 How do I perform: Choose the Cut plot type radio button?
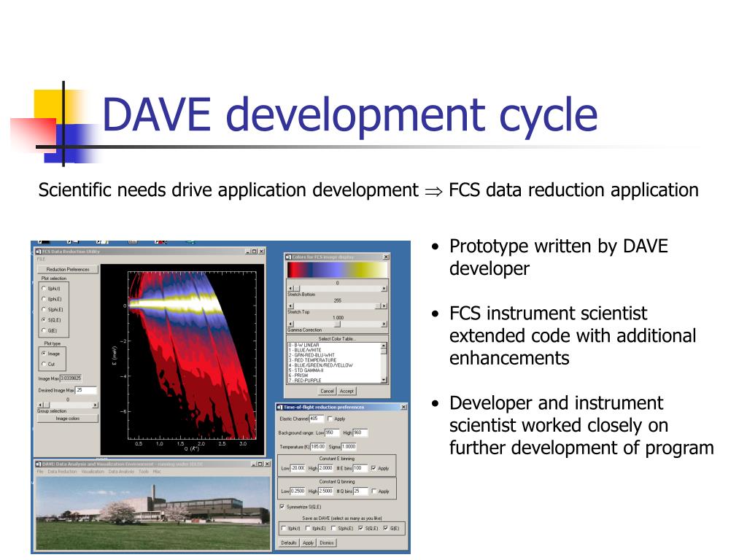[x=44, y=364]
